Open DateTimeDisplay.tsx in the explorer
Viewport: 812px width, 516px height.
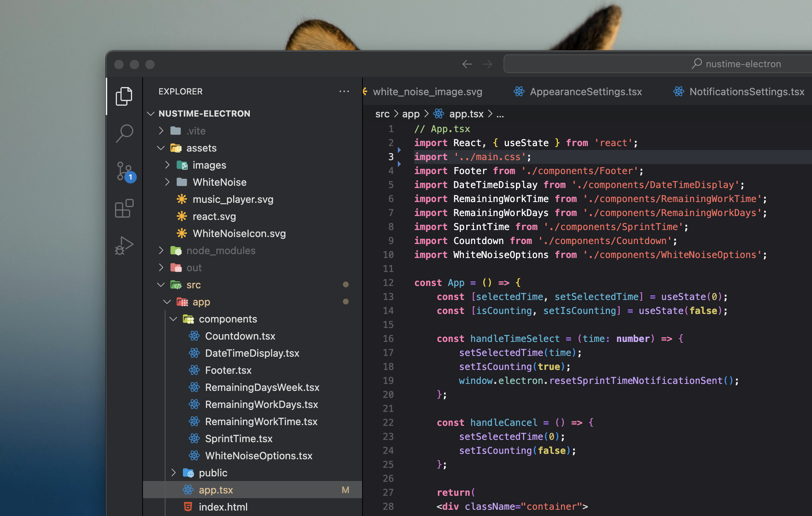[253, 353]
